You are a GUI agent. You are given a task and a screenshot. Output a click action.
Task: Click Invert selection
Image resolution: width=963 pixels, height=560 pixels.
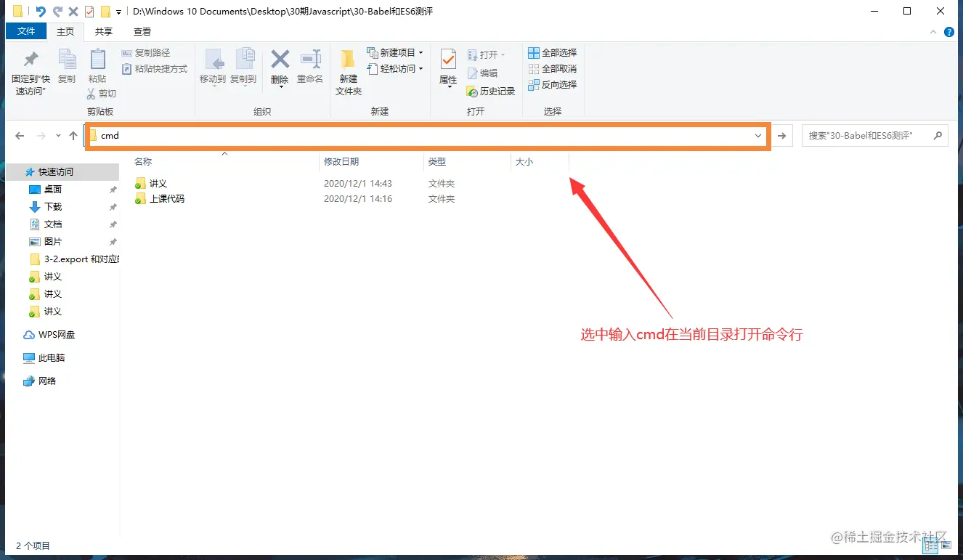tap(552, 85)
